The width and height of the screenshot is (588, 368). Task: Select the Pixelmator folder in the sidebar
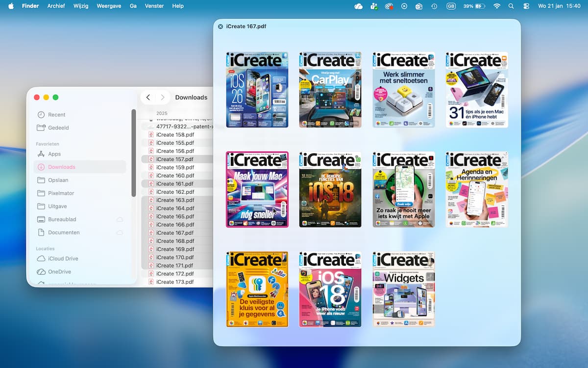[61, 193]
